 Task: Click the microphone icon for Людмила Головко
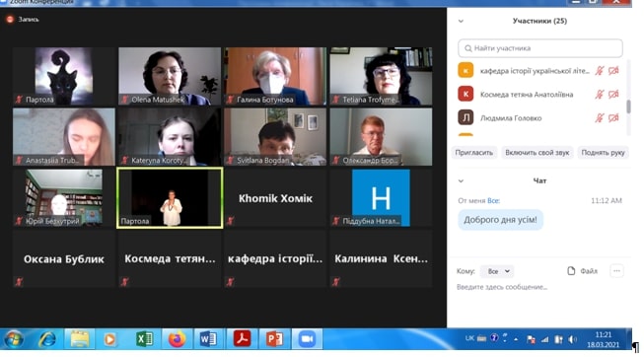(600, 118)
